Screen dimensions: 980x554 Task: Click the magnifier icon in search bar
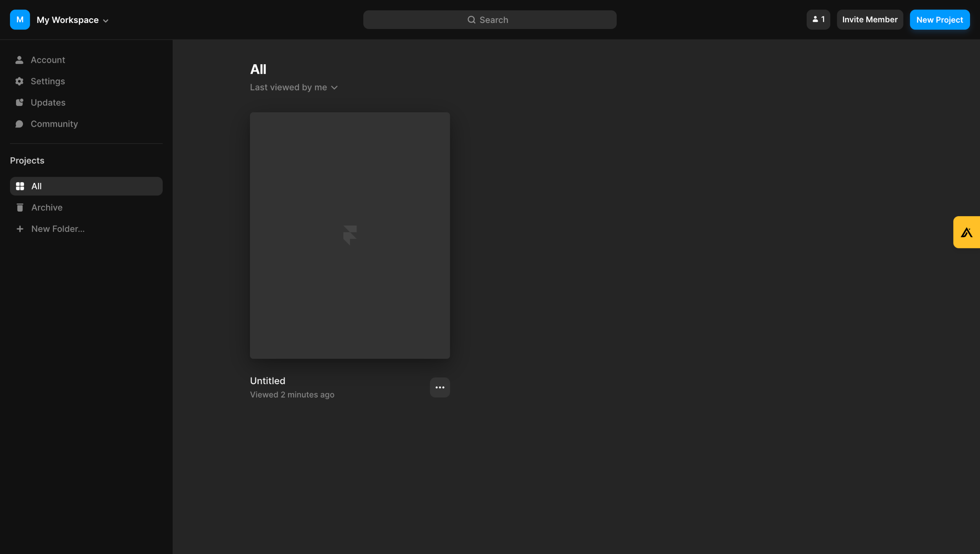pyautogui.click(x=471, y=20)
